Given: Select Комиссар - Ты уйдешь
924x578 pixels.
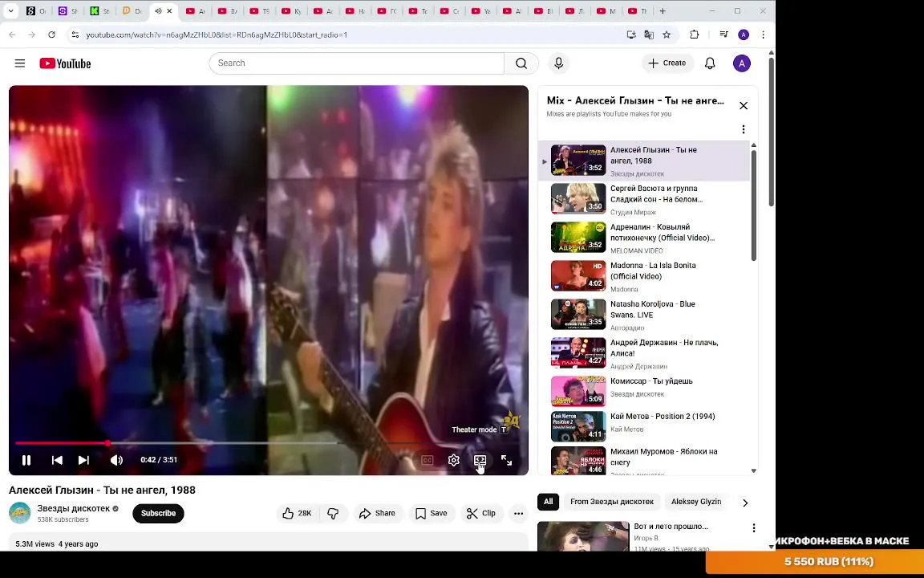Looking at the screenshot, I should pyautogui.click(x=643, y=390).
